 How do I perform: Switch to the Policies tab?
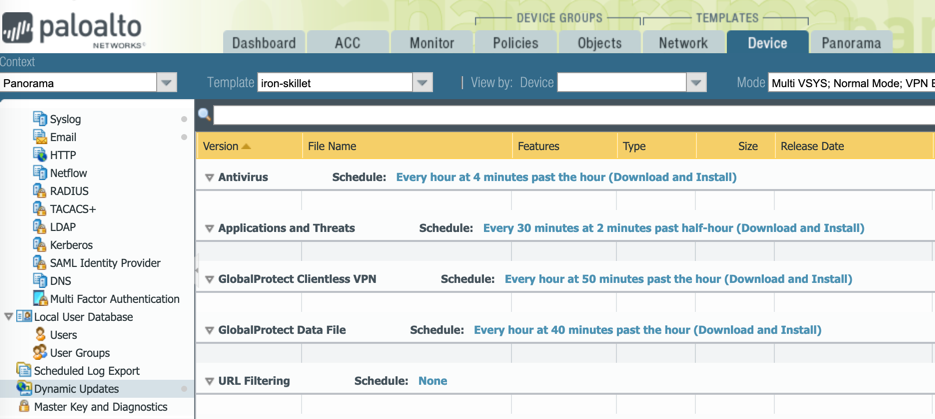pyautogui.click(x=515, y=43)
